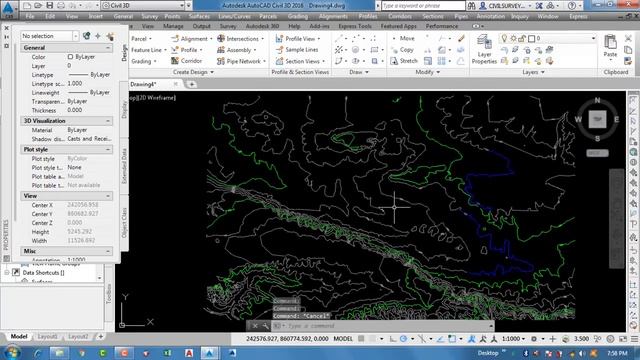The image size is (640, 360).
Task: Click the Infocenter search binoculars icon
Action: click(x=471, y=6)
